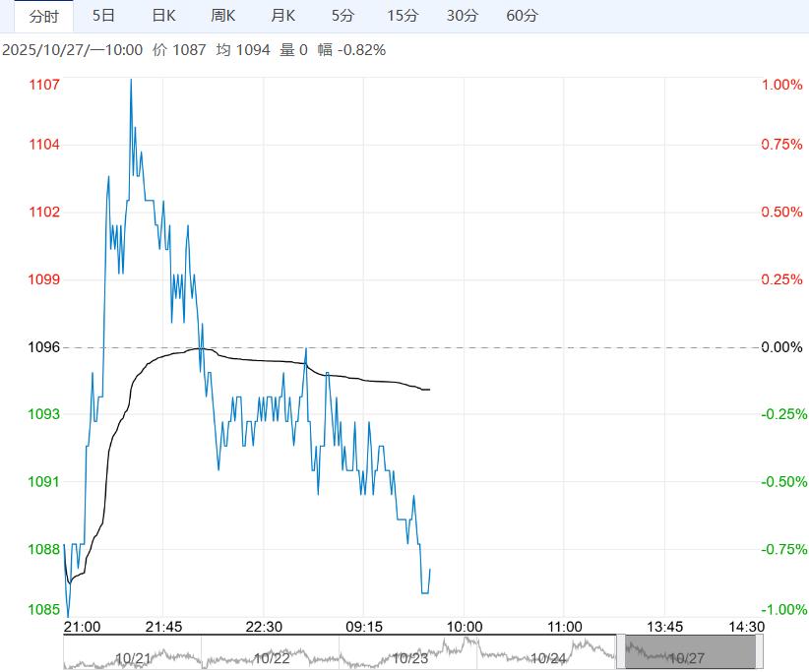Switch to the 月K monthly chart
The height and width of the screenshot is (672, 809).
[x=283, y=16]
